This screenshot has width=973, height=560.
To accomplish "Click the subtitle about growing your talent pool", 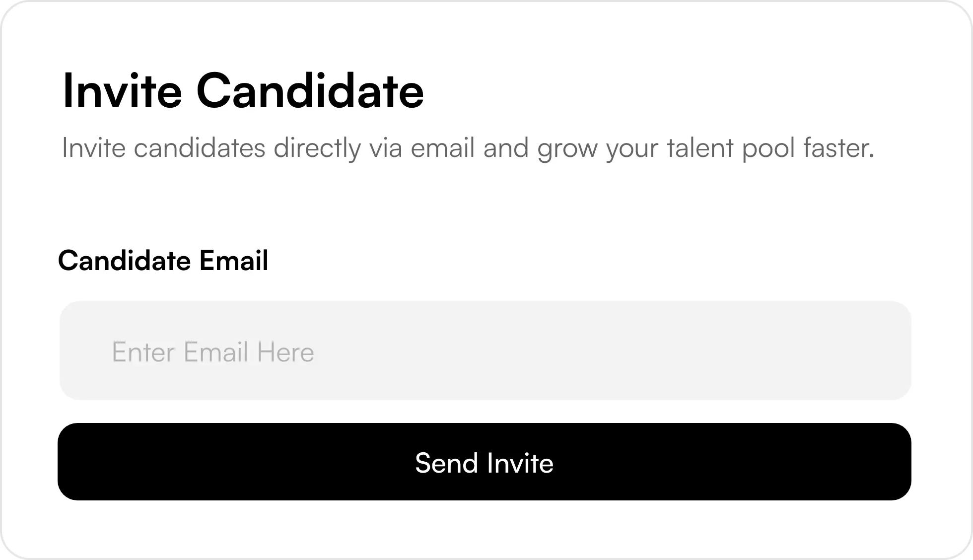I will pyautogui.click(x=467, y=148).
